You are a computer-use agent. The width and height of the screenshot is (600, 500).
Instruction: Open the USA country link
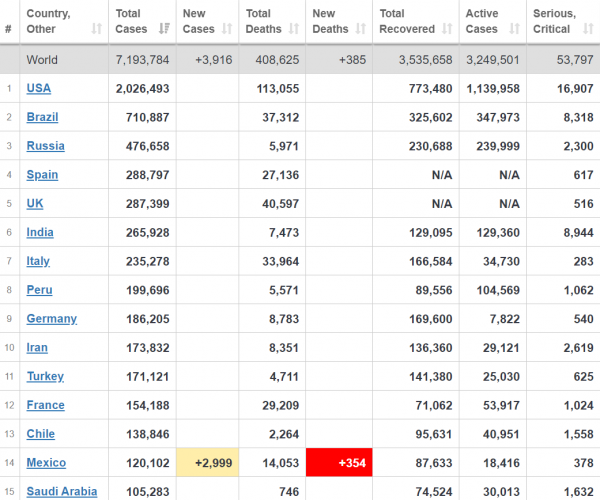pos(39,88)
